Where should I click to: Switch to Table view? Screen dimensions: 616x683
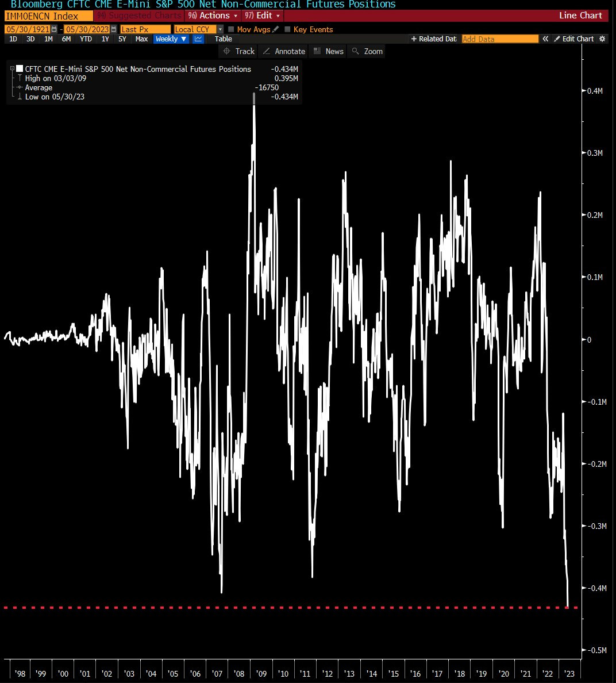tap(224, 39)
